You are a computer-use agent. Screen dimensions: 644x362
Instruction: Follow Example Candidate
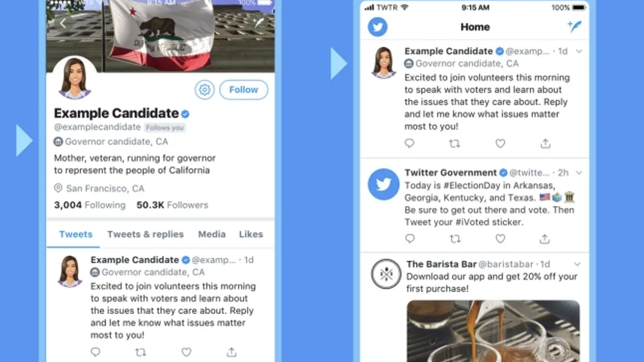click(244, 90)
